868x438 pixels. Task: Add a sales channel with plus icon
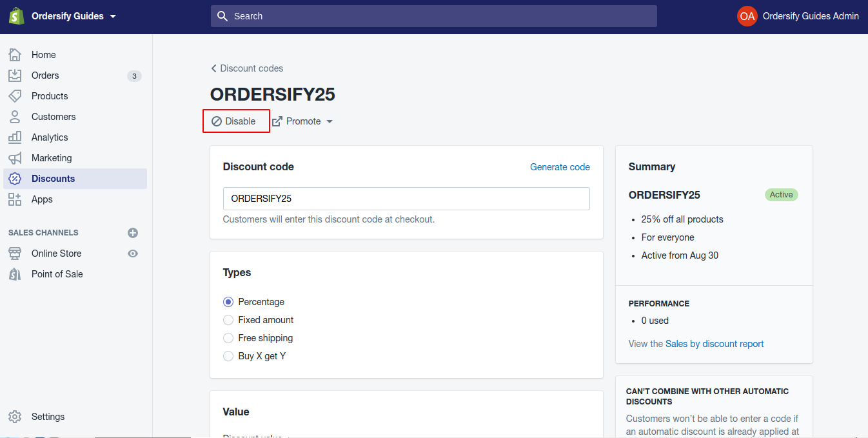point(133,233)
